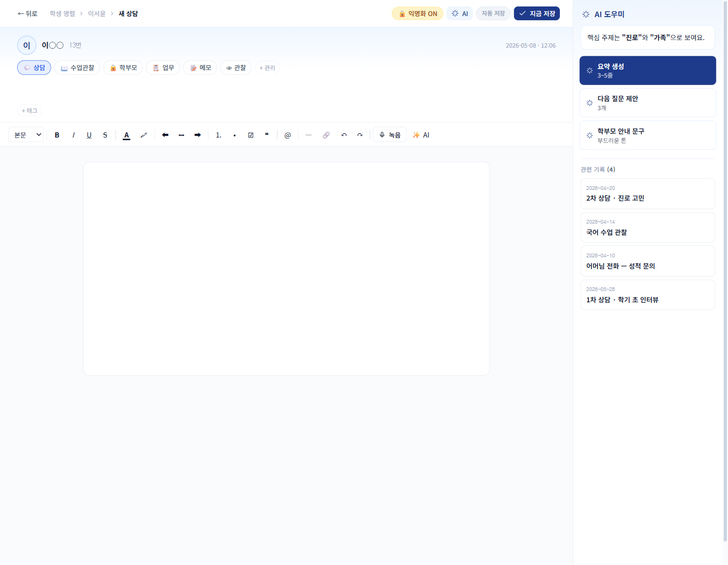The height and width of the screenshot is (565, 728).
Task: Select the 업무 record type
Action: coord(163,67)
